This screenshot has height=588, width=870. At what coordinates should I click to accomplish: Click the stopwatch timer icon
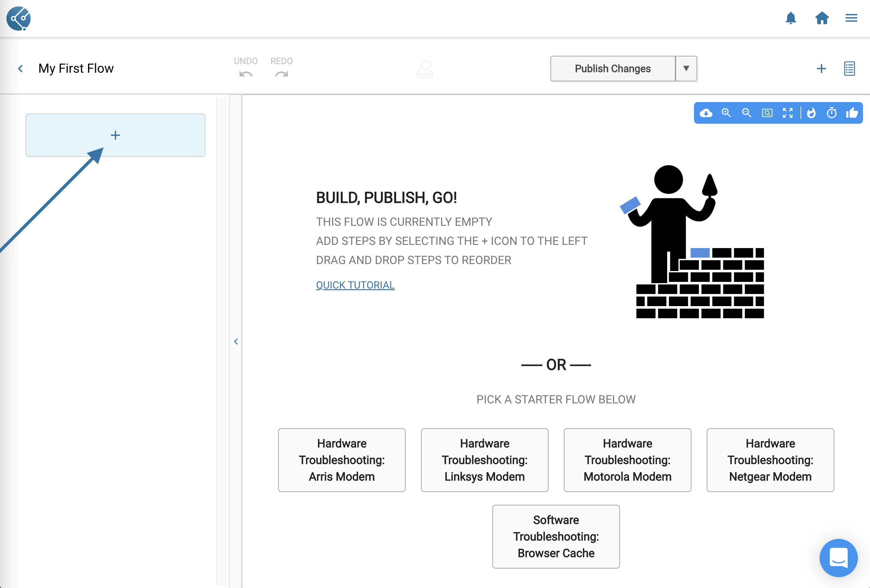coord(831,113)
